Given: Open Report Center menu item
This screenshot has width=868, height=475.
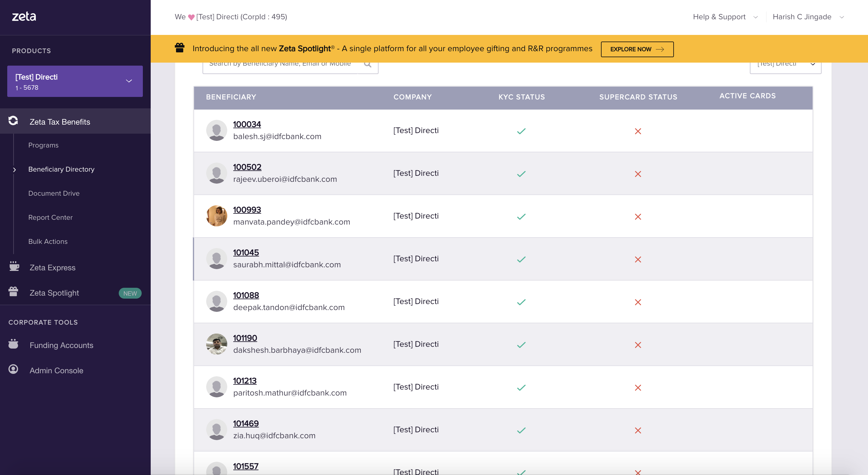Looking at the screenshot, I should 51,217.
